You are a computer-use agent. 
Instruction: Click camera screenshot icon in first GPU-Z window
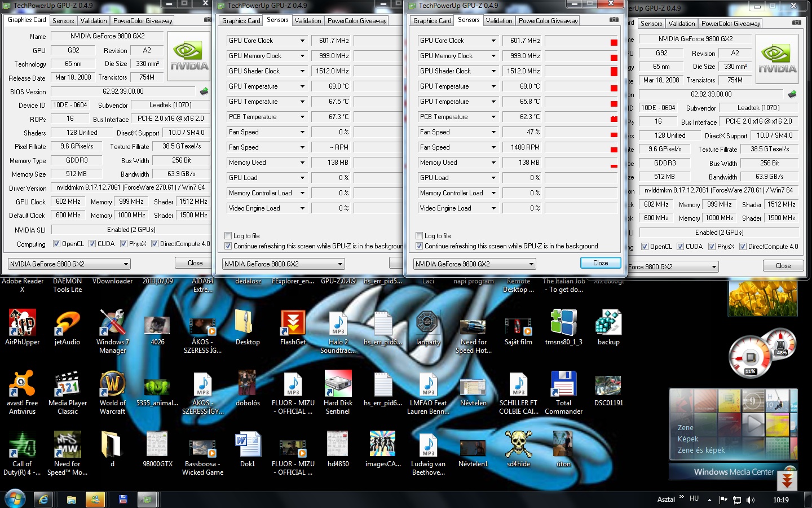click(x=208, y=20)
